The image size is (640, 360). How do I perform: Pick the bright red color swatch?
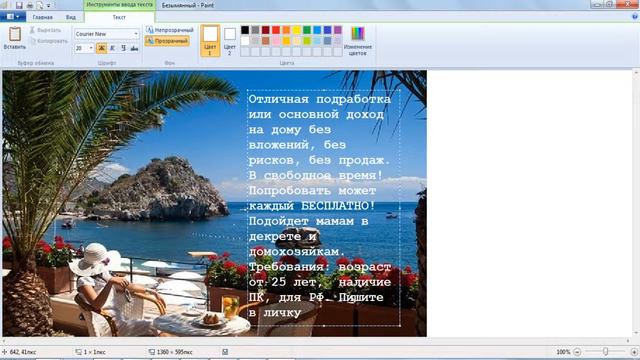(x=276, y=30)
